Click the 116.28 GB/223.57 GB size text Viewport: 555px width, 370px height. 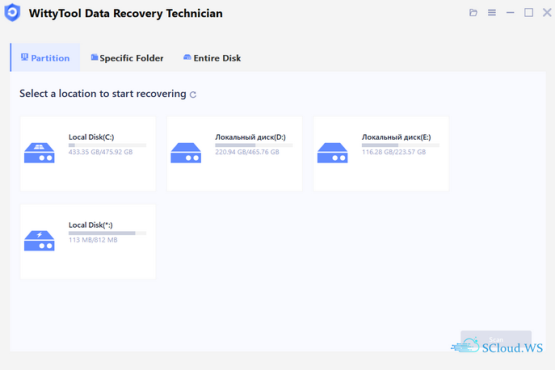(x=394, y=152)
